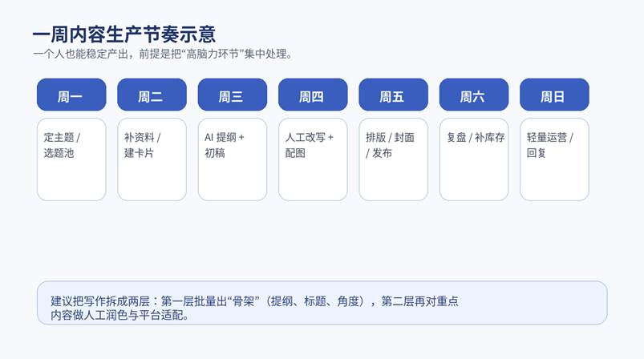The height and width of the screenshot is (359, 644).
Task: Click the 周三 day label
Action: pos(232,95)
